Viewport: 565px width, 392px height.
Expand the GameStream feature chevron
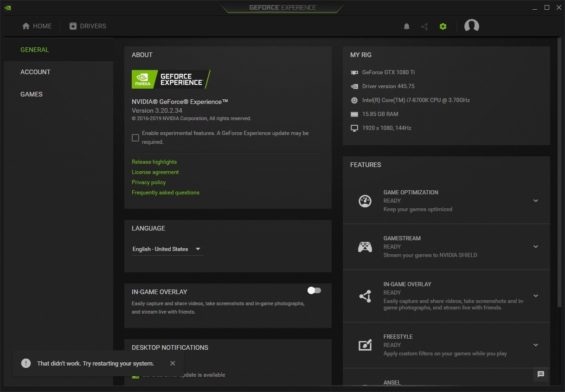536,247
